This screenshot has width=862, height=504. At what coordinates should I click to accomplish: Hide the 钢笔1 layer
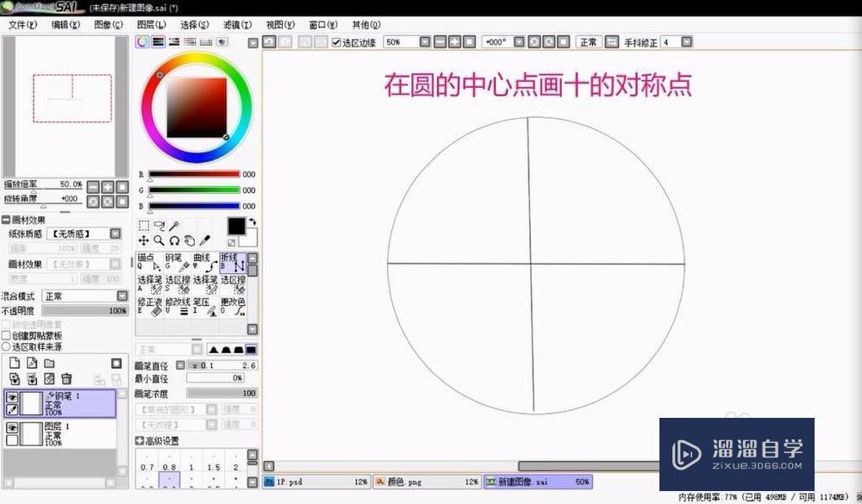(x=13, y=395)
